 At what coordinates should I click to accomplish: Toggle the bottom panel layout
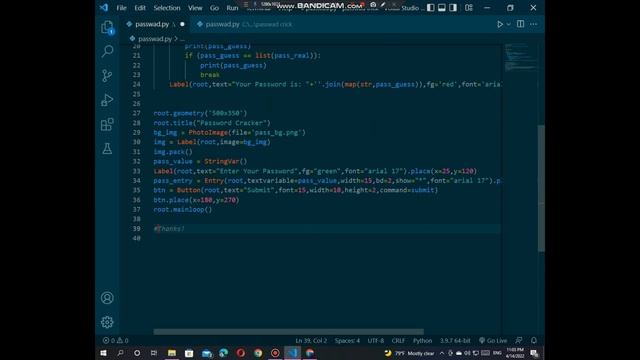click(x=442, y=8)
